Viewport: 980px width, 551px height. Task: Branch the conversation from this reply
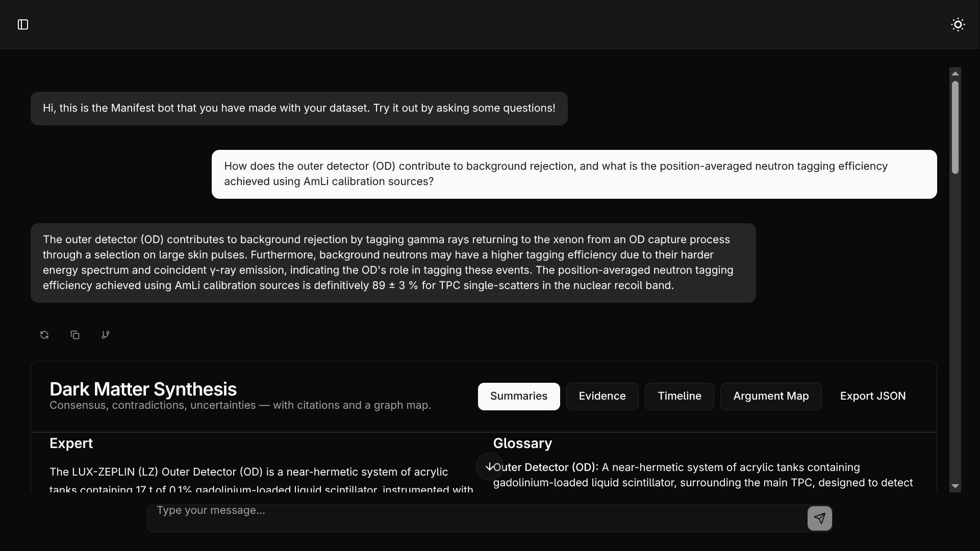click(106, 335)
